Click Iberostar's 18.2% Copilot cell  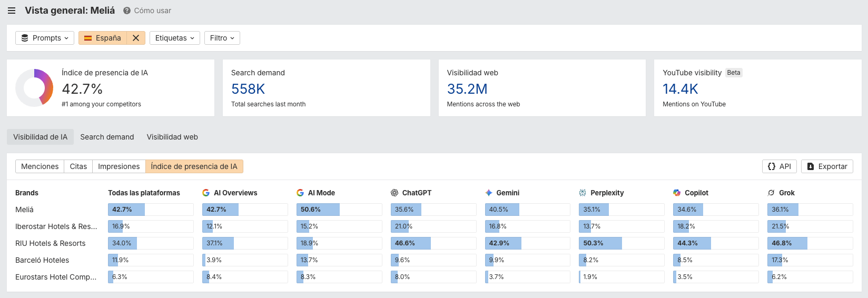coord(716,226)
